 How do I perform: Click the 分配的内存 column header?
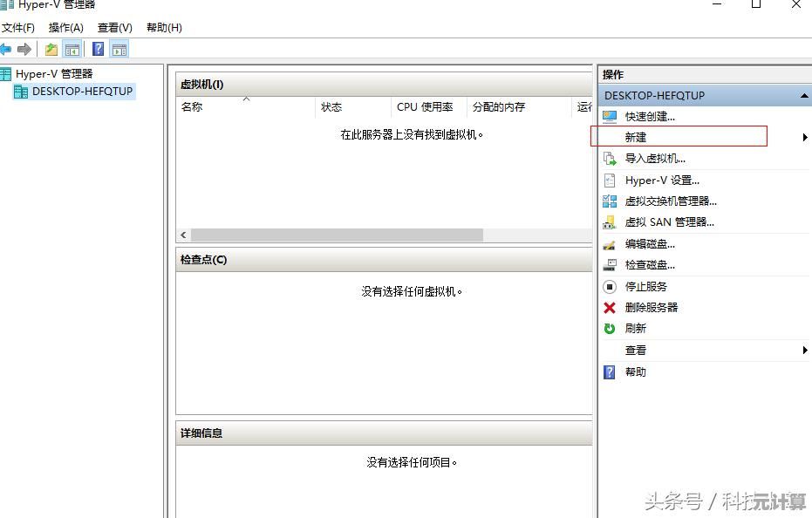[x=519, y=107]
